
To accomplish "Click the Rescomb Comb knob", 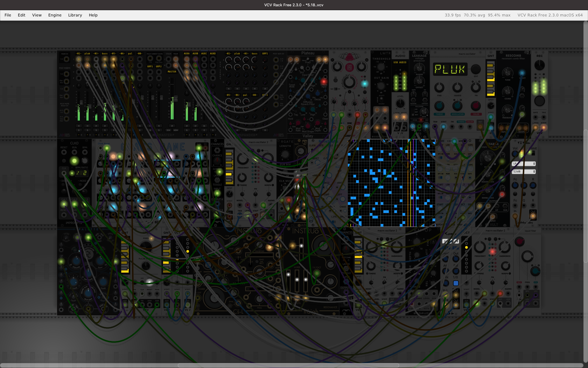I will pyautogui.click(x=507, y=91).
